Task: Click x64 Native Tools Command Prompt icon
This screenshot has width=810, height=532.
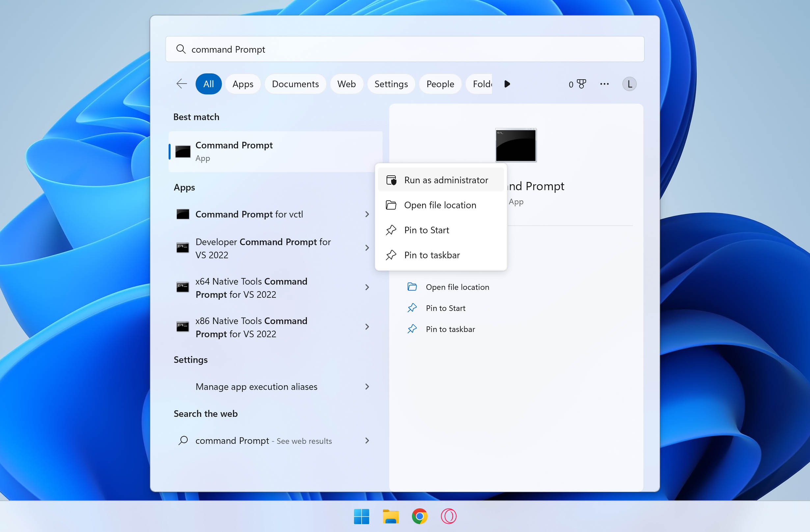Action: pyautogui.click(x=183, y=287)
